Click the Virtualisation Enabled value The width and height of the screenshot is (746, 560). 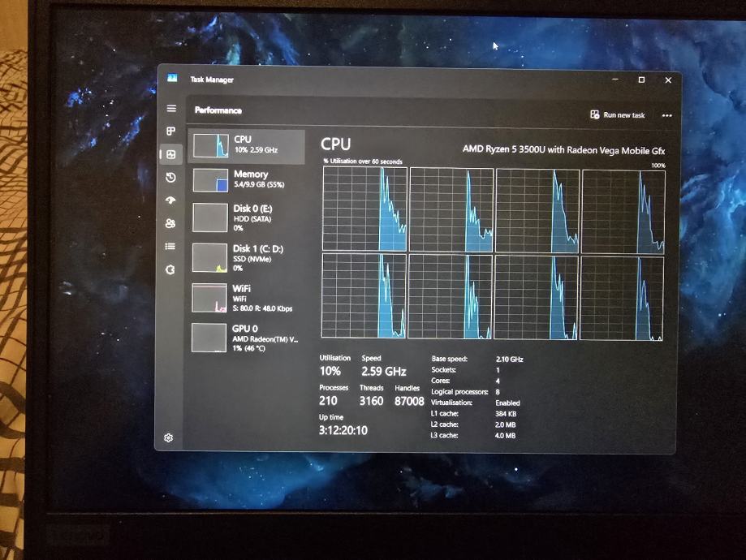[507, 403]
